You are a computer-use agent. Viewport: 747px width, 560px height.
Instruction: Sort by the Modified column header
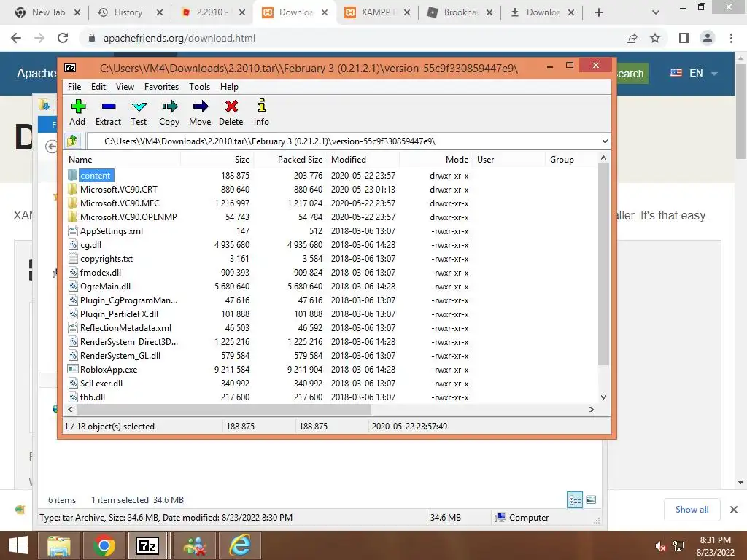(363, 160)
